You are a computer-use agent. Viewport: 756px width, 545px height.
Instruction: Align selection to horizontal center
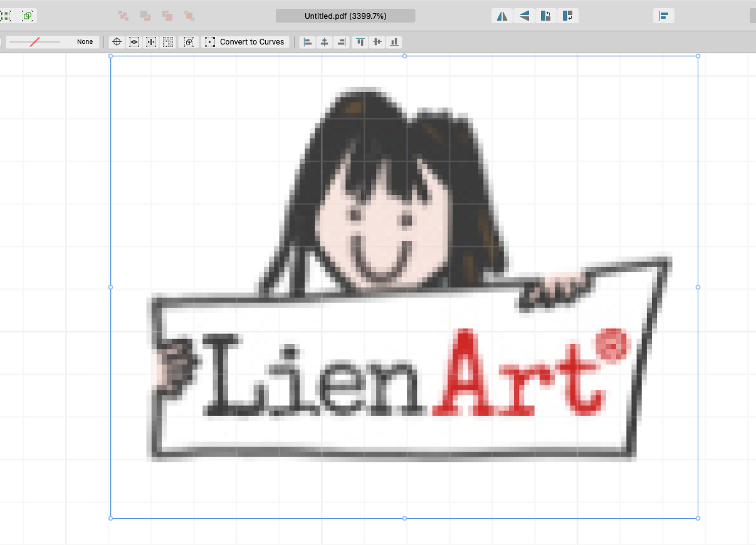(324, 42)
